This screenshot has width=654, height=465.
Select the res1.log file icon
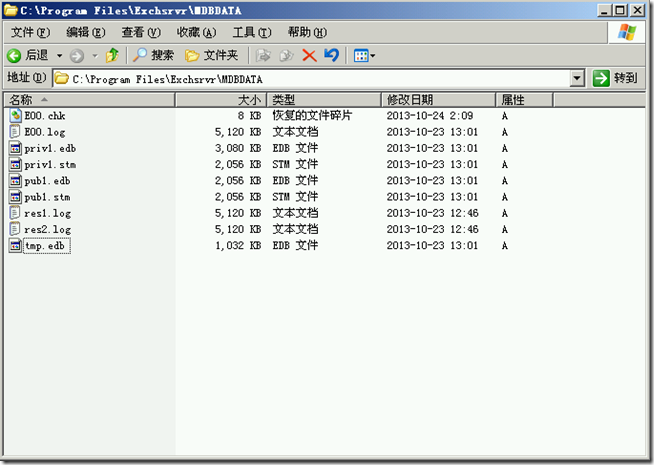[15, 213]
